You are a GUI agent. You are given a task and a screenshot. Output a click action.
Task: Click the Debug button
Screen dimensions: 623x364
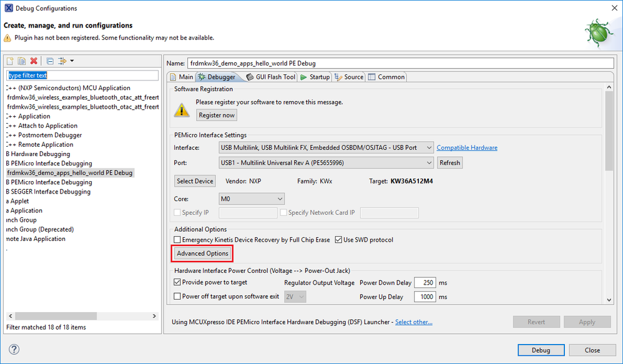541,350
